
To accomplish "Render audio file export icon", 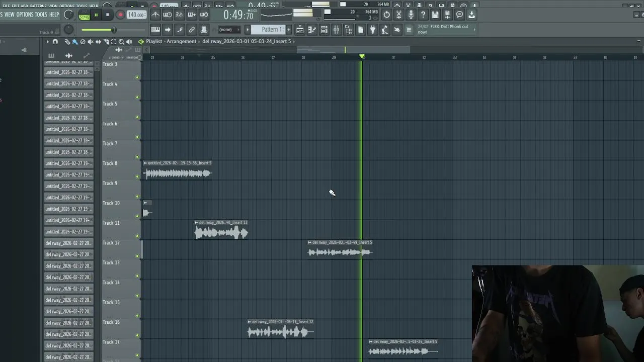I will pyautogui.click(x=447, y=15).
